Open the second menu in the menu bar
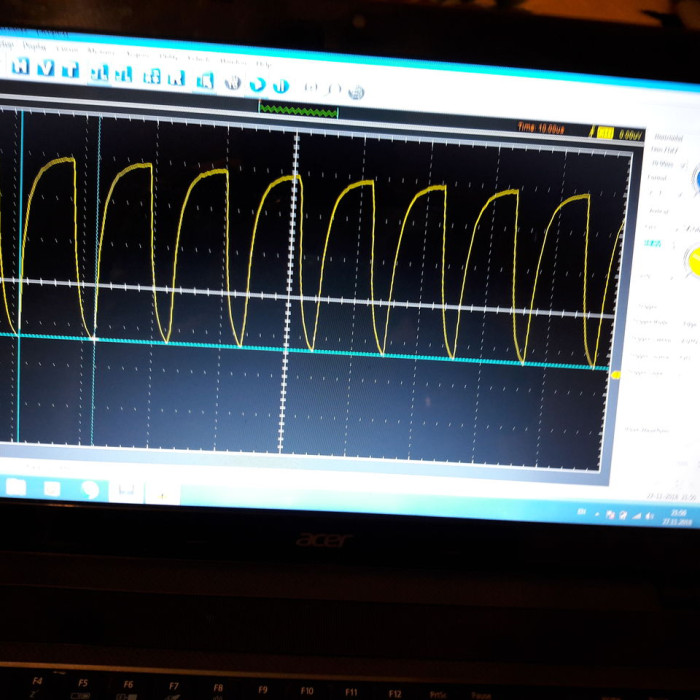This screenshot has width=700, height=700. pos(35,46)
